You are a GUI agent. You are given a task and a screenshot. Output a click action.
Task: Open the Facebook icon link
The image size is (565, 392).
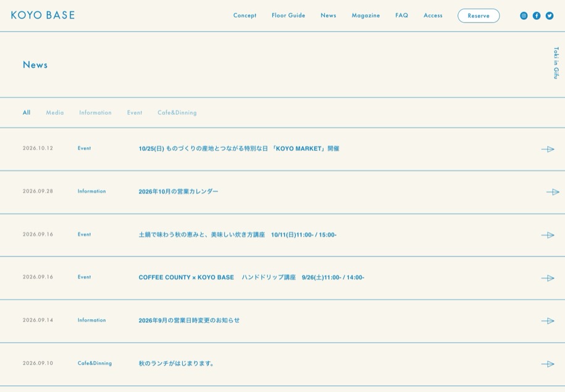coord(537,15)
